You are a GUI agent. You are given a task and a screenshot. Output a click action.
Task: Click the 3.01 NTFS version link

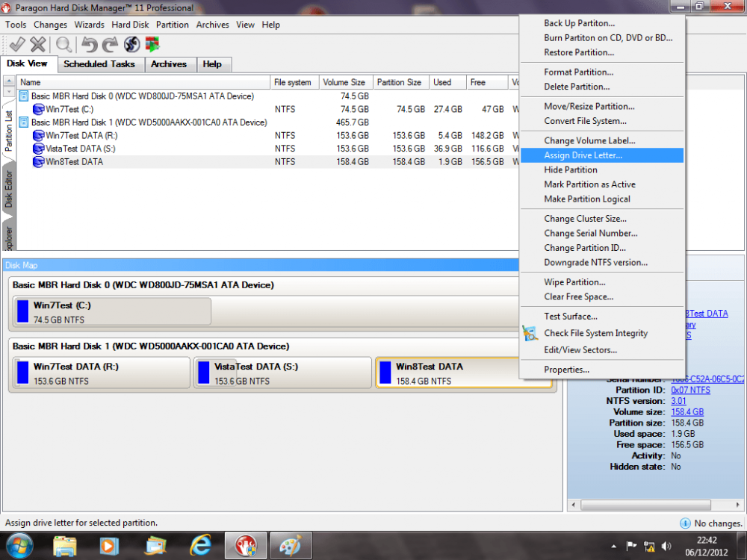point(678,401)
